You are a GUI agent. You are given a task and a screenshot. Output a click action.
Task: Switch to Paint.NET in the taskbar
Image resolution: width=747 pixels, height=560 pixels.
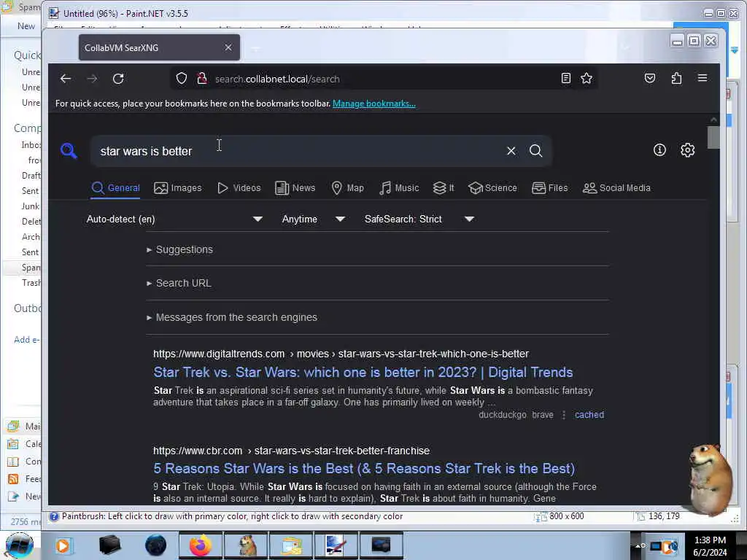pos(336,545)
